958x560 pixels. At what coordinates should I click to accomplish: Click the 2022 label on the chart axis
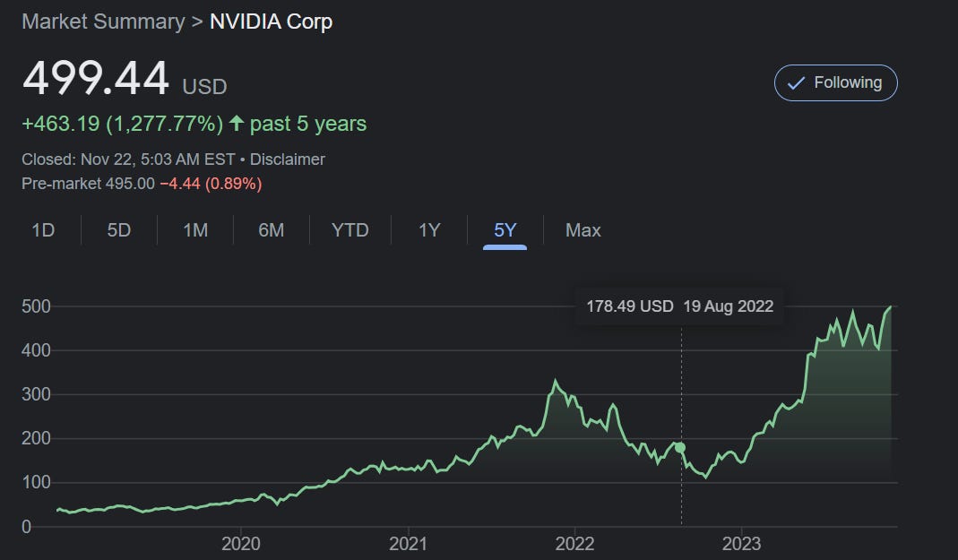pos(577,543)
